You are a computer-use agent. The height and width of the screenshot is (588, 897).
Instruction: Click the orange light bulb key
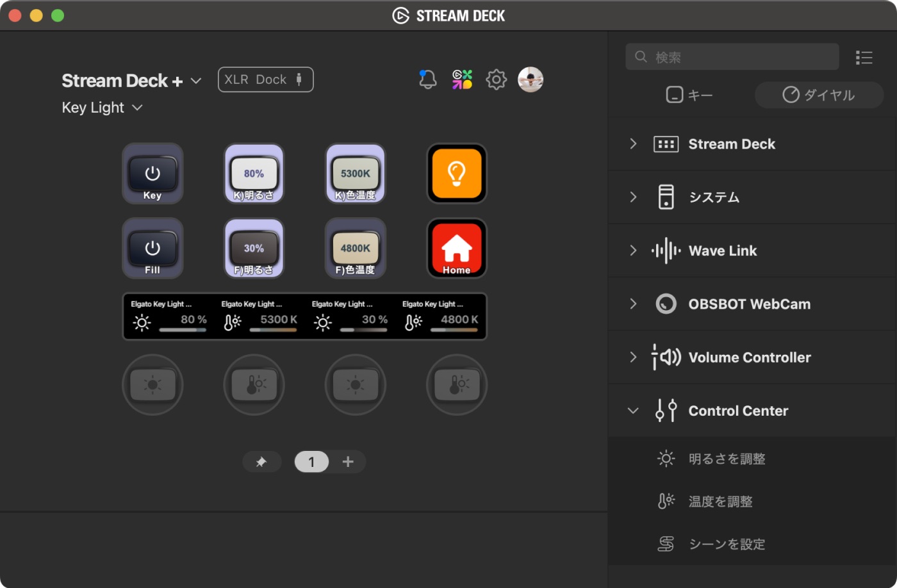pos(457,173)
